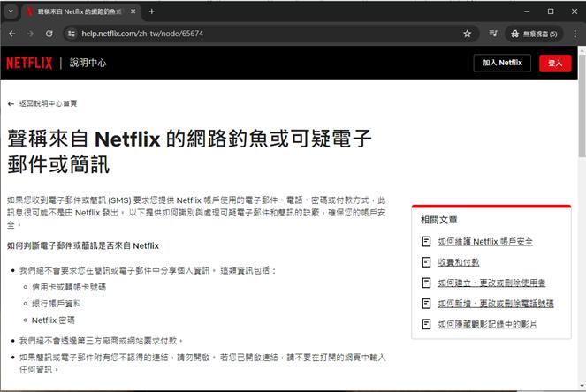Click document icon beside 如何新增、更改或刪除電話號碼
Screen dimensions: 586x392
(426, 304)
